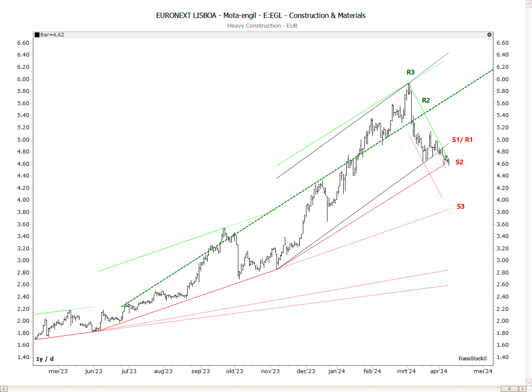Click the mei'23 date axis label
This screenshot has width=532, height=392.
click(58, 371)
